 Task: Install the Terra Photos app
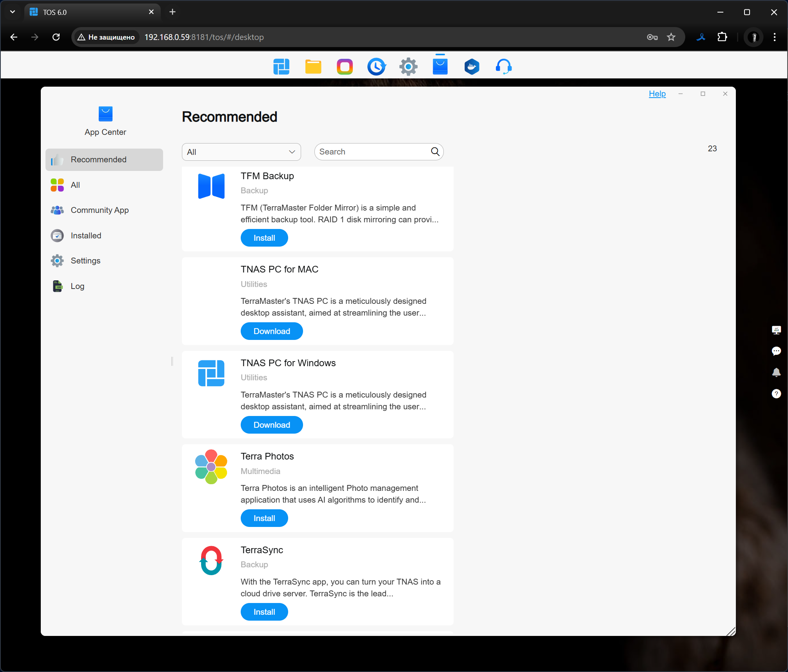click(264, 518)
